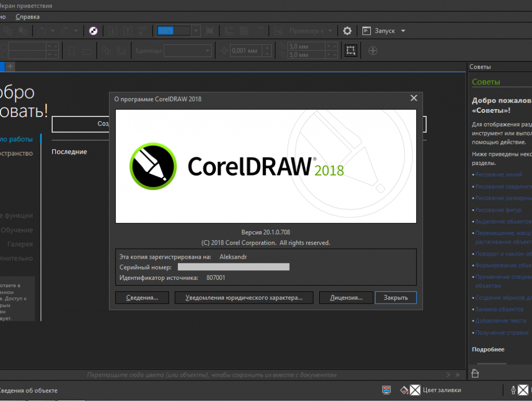532x401 pixels.
Task: Open Options via the gear icon
Action: [347, 31]
